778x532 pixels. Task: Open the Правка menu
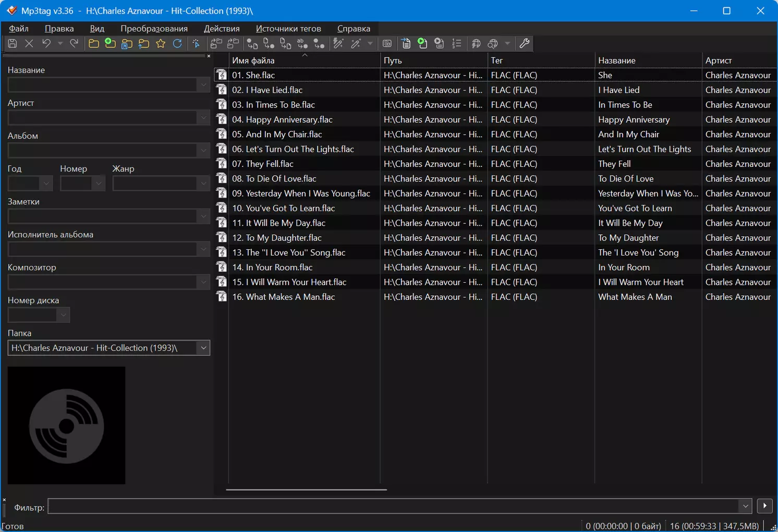click(x=59, y=29)
